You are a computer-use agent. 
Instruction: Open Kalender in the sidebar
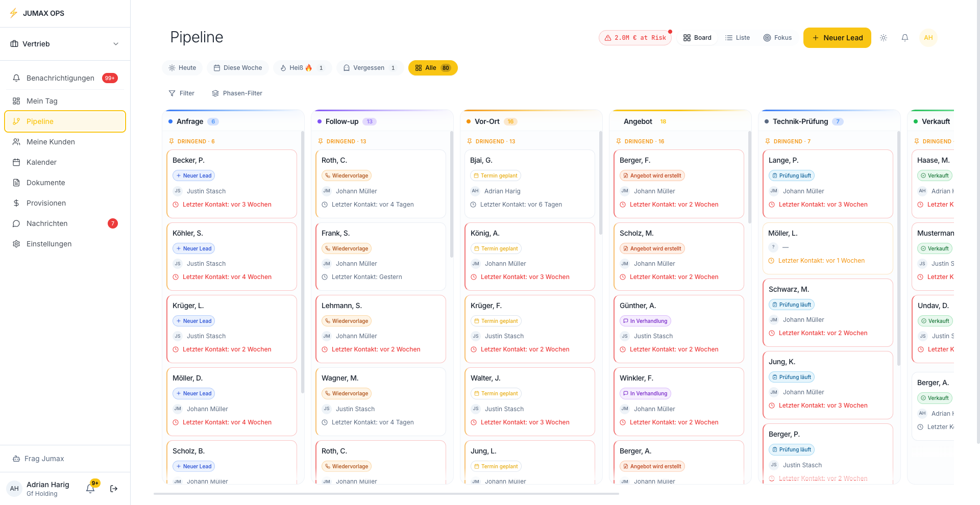[65, 162]
